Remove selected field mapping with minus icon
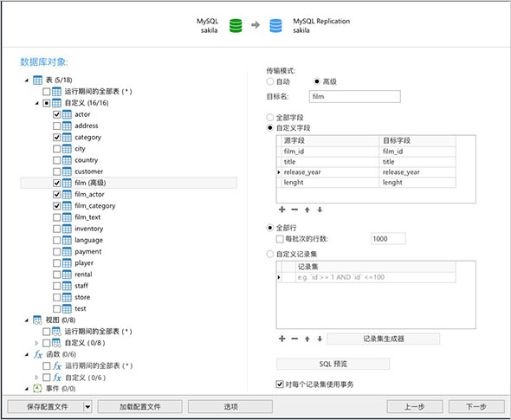The image size is (511, 420). (x=294, y=210)
